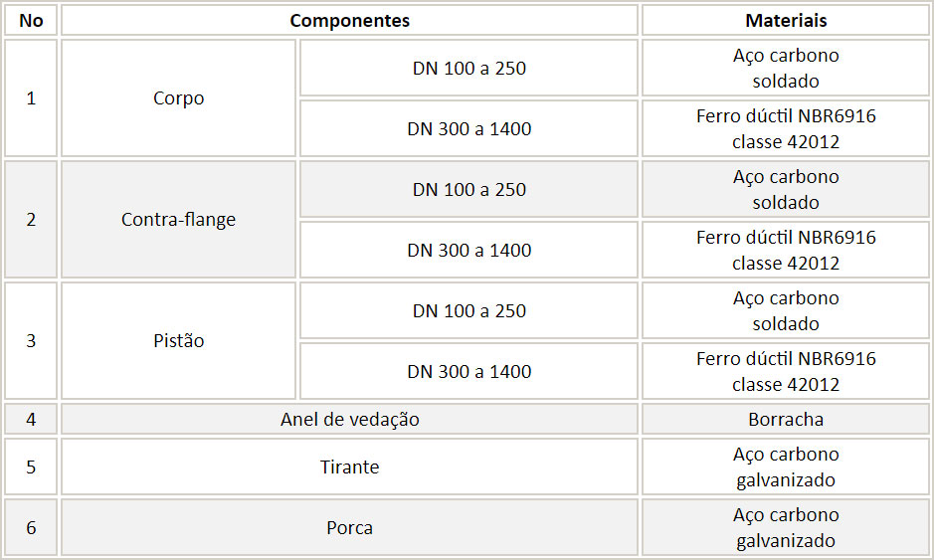Select the Pistão component cell

tap(179, 341)
